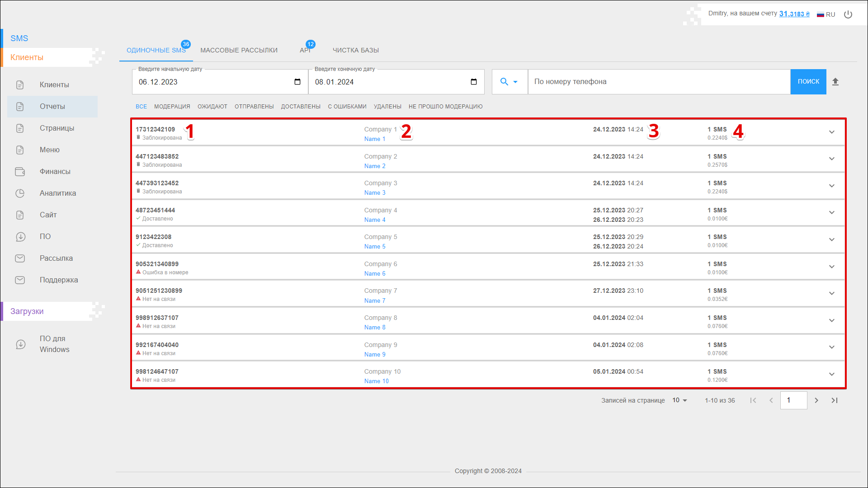Expand row for Company 6 message
Image resolution: width=868 pixels, height=488 pixels.
coord(832,267)
